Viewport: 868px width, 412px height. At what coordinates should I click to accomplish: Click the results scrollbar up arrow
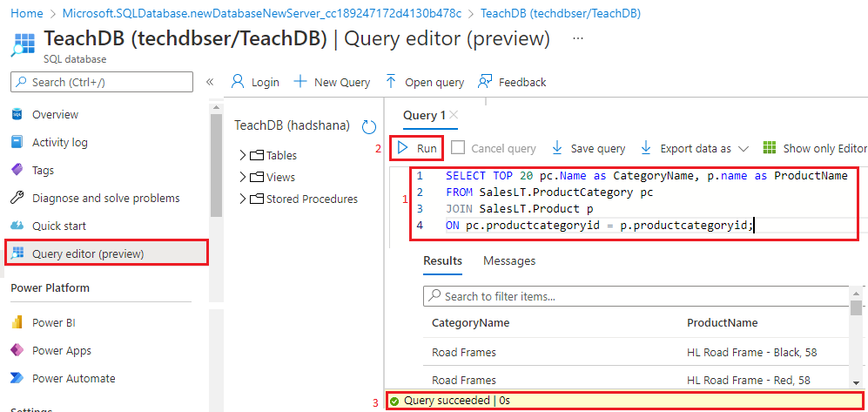click(x=857, y=293)
